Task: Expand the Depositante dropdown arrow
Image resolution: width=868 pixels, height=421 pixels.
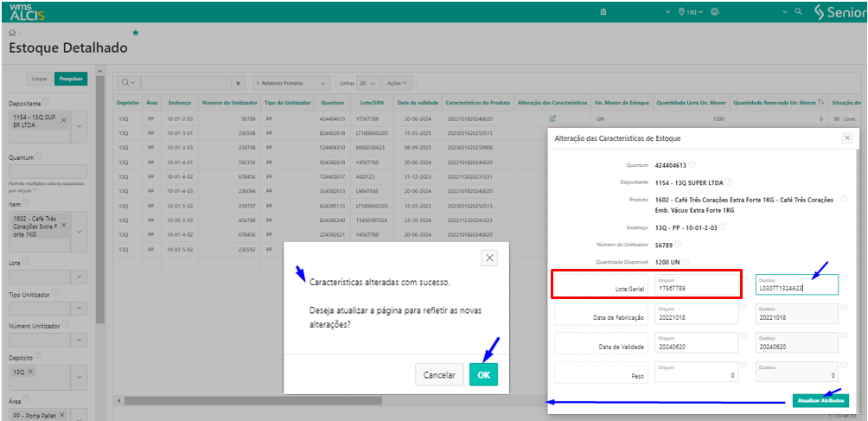Action: 80,126
